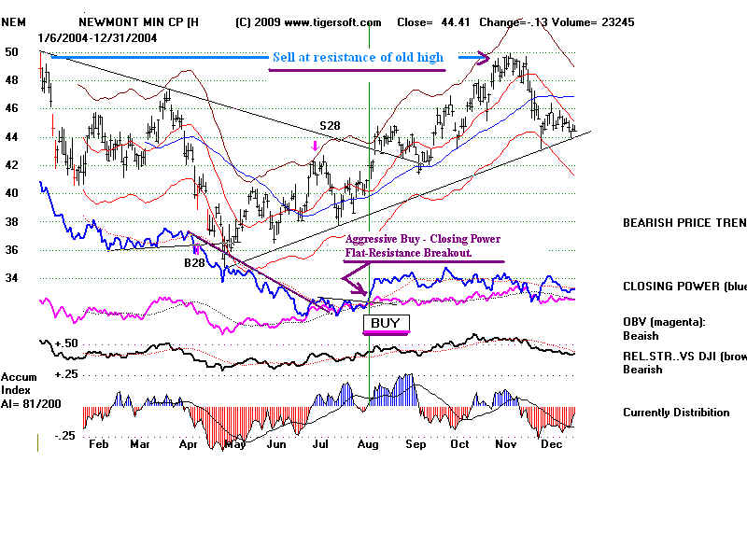
Task: Click the BUY signal box
Action: pyautogui.click(x=386, y=324)
